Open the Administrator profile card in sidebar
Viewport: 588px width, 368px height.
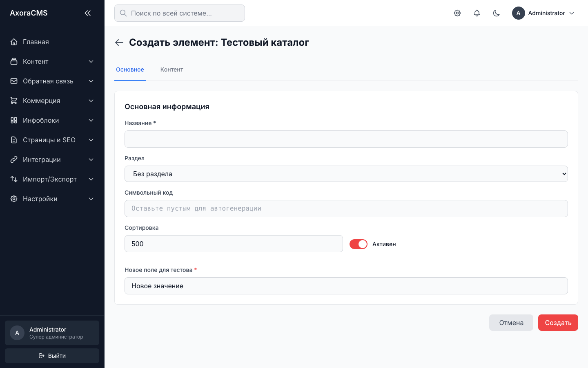[x=52, y=333]
